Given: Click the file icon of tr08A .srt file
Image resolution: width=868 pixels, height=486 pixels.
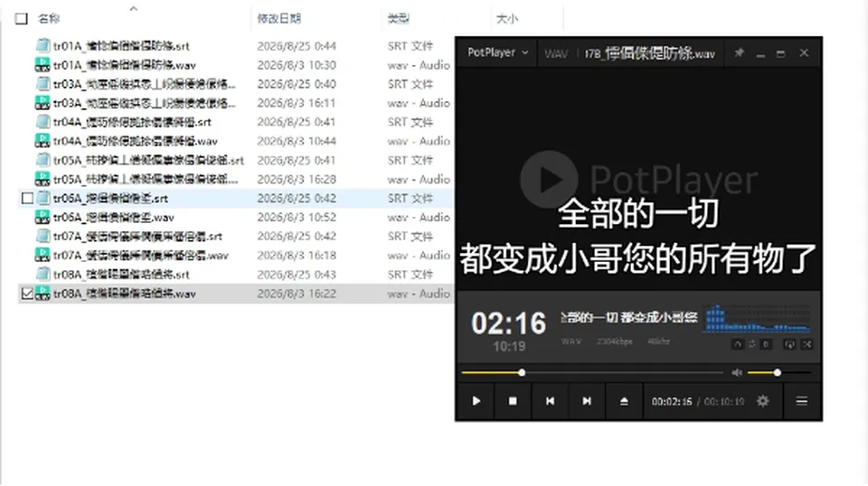Looking at the screenshot, I should click(x=42, y=274).
